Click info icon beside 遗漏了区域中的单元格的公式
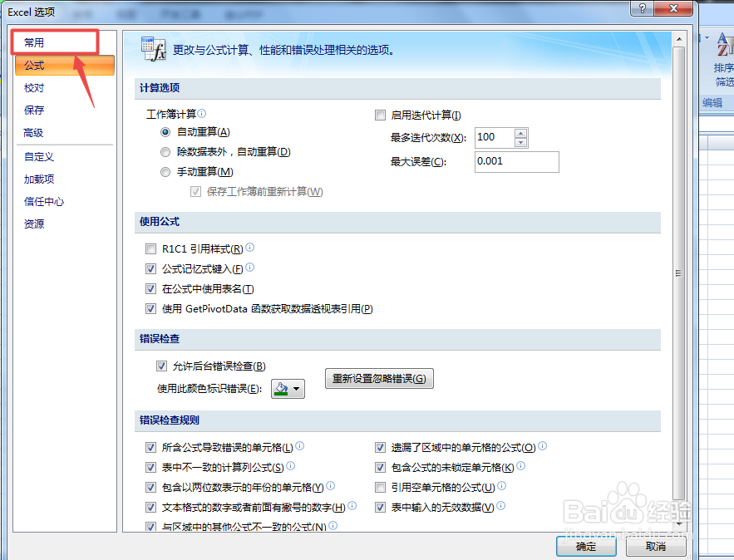This screenshot has height=560, width=734. pyautogui.click(x=543, y=446)
